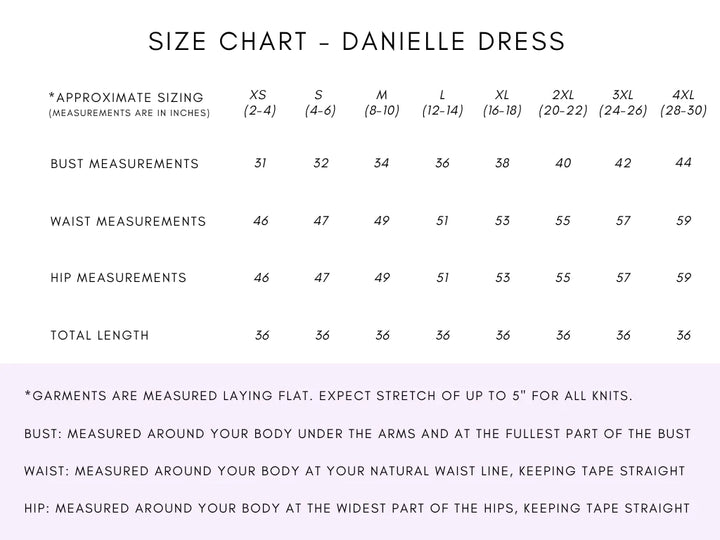Click the Total Length row label
Screen dimensions: 720x540
coord(100,335)
